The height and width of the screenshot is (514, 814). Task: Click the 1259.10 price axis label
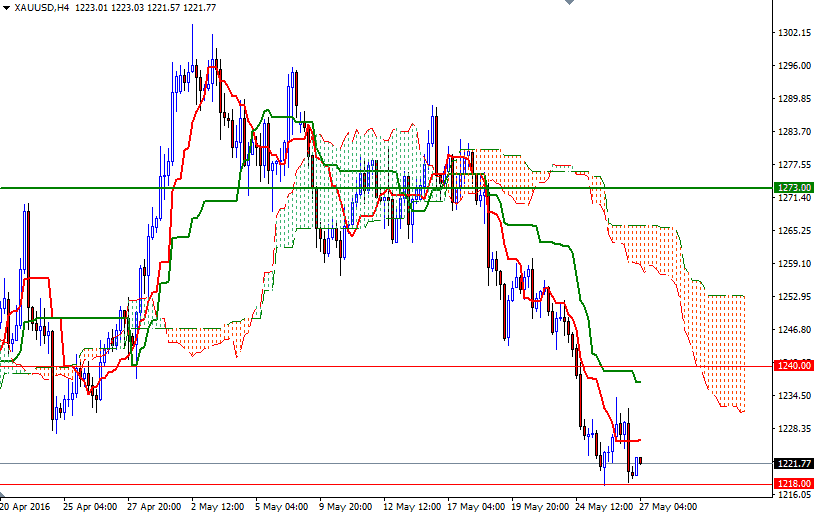(794, 264)
